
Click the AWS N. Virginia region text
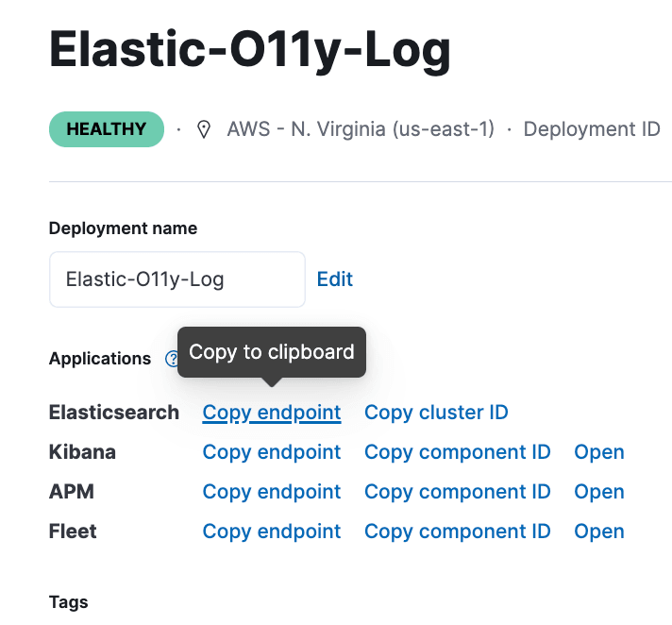(361, 129)
